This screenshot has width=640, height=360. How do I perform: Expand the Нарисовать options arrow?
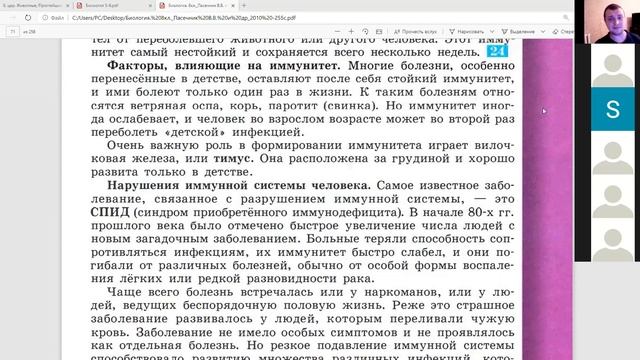(492, 31)
